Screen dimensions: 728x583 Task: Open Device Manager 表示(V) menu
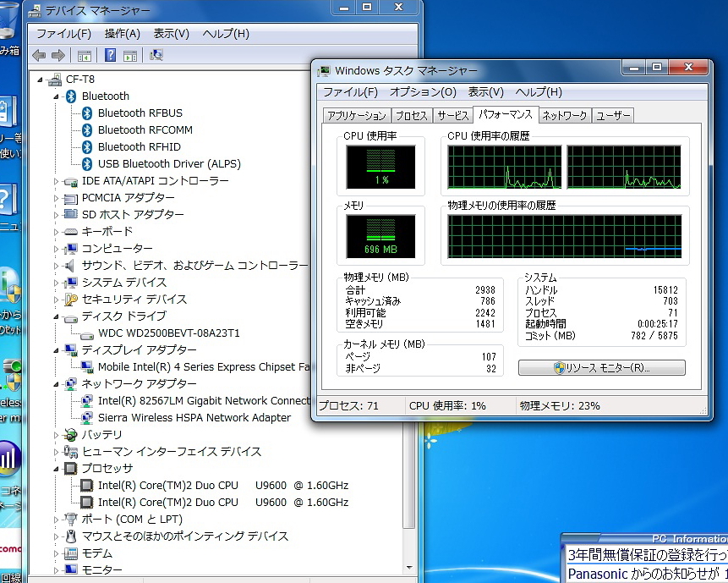172,34
